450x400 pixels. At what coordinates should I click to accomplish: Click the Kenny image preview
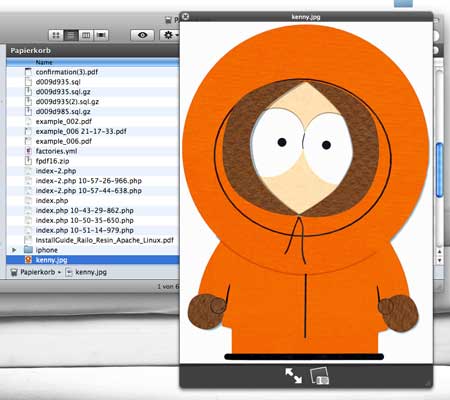(306, 193)
